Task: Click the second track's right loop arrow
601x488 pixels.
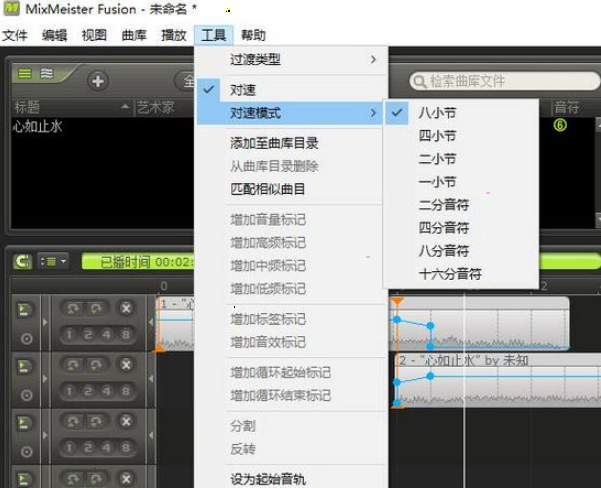Action: click(x=95, y=365)
